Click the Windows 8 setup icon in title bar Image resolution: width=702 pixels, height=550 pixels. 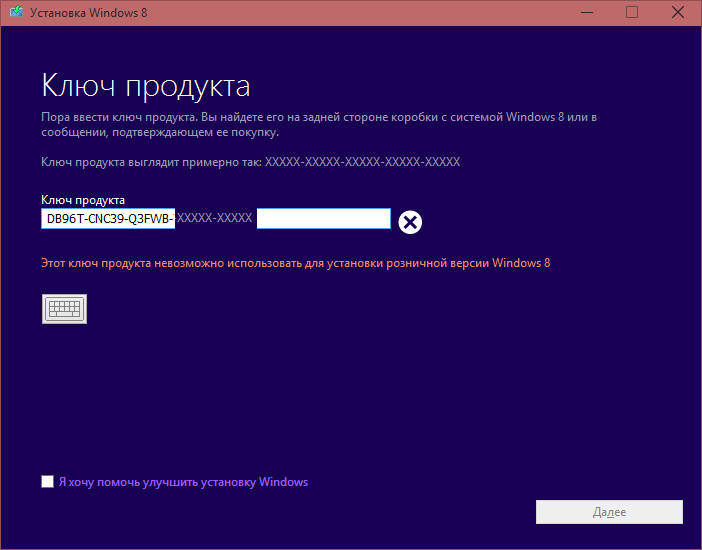16,12
